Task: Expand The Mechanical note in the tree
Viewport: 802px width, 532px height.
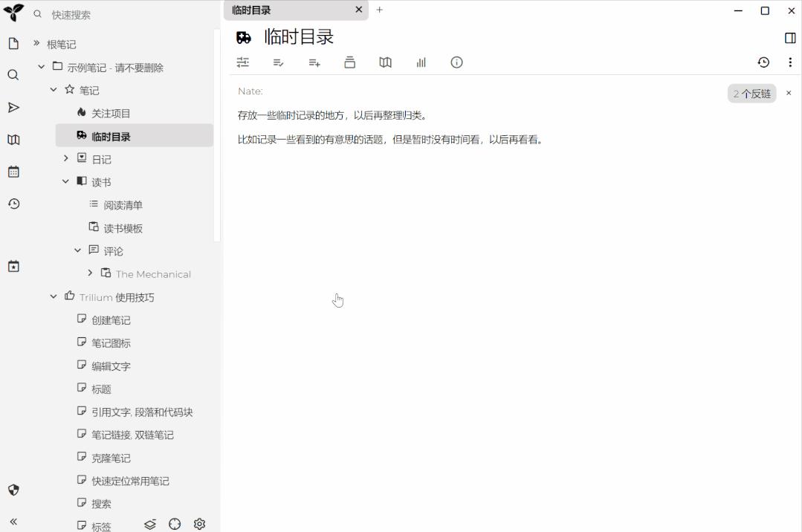Action: (90, 273)
